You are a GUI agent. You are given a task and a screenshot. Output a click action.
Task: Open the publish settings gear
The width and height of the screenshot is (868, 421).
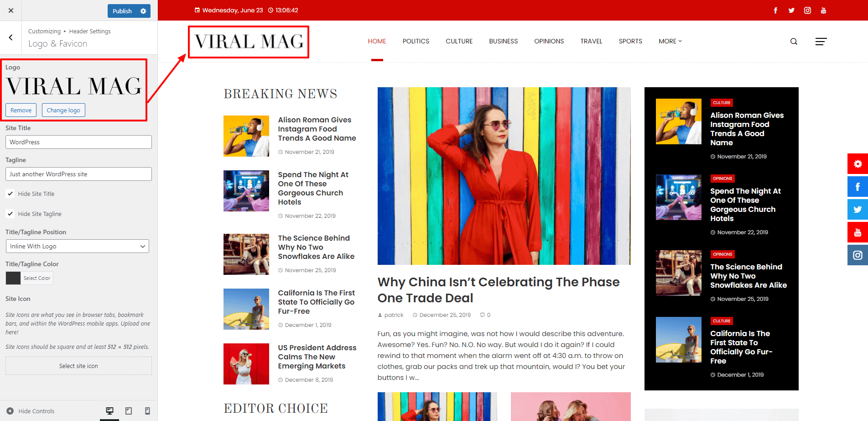[143, 11]
